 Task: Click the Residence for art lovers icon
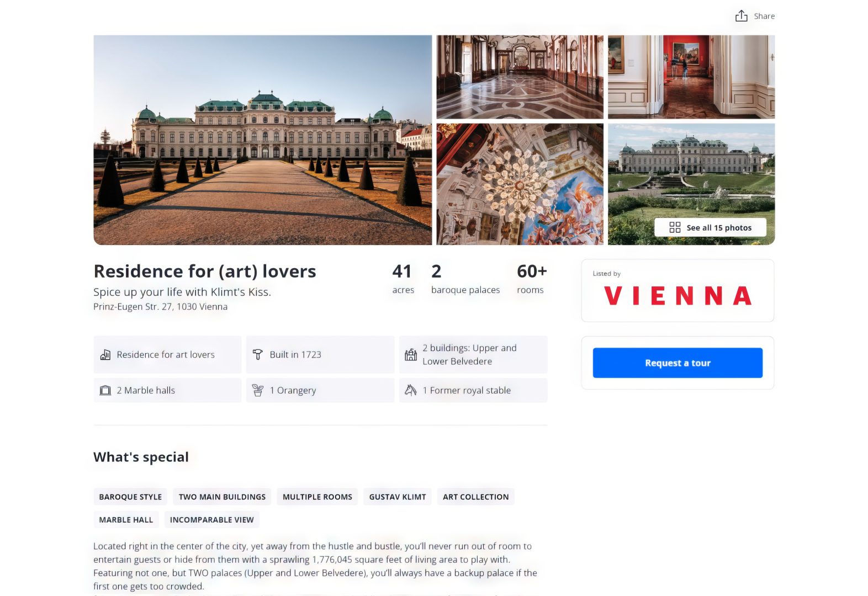[x=105, y=355]
